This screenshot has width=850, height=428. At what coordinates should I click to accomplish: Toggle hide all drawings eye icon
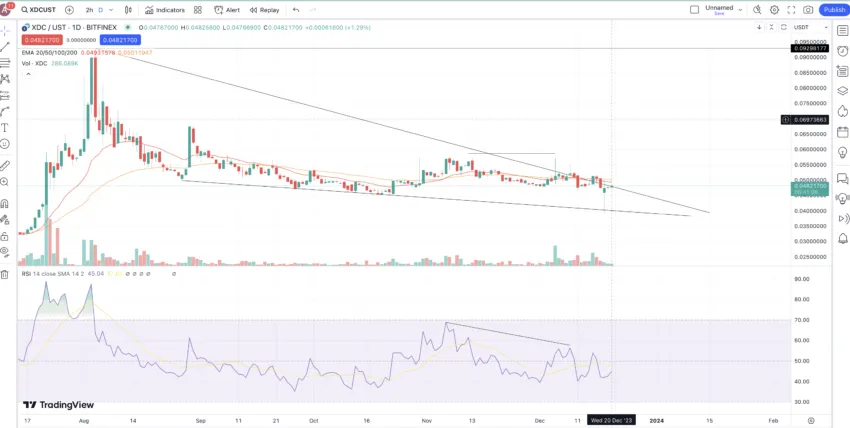5,252
